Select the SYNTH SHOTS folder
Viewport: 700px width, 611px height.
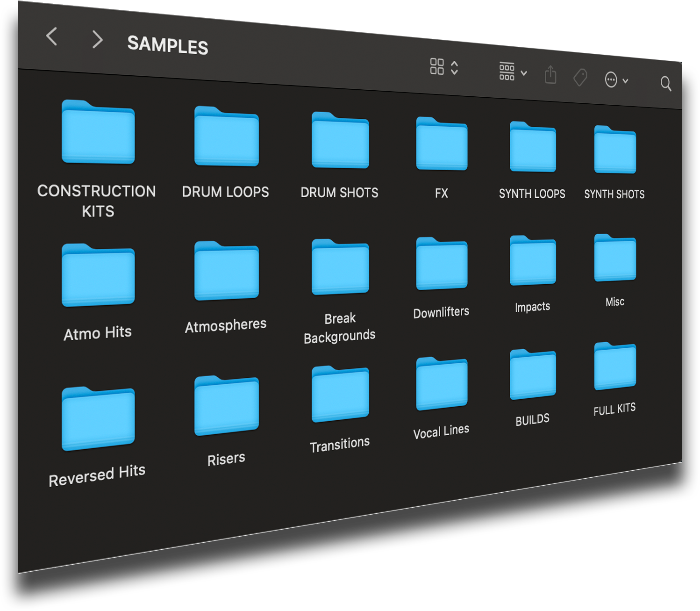(x=615, y=151)
